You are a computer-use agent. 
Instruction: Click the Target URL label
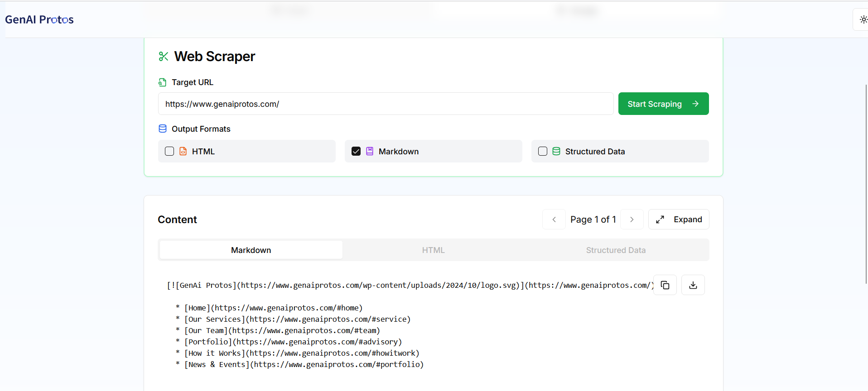click(193, 82)
